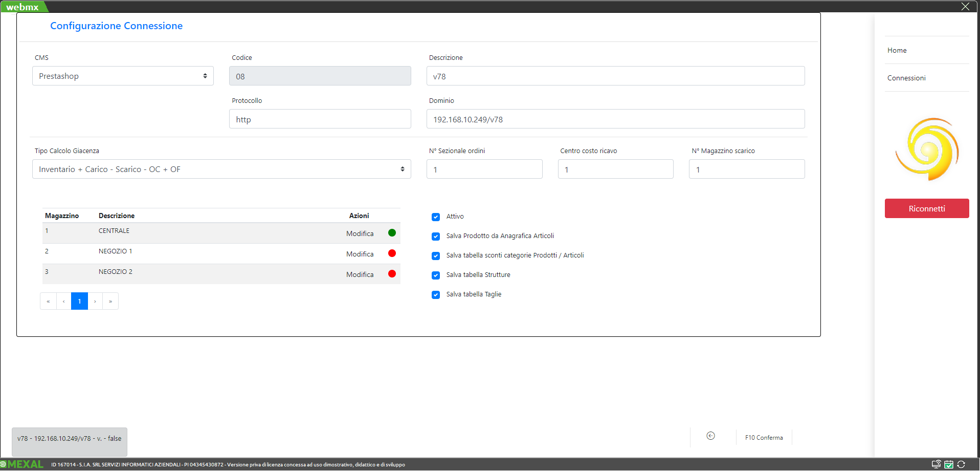980x471 pixels.
Task: Click the green status dot for CENTRALE
Action: click(392, 233)
